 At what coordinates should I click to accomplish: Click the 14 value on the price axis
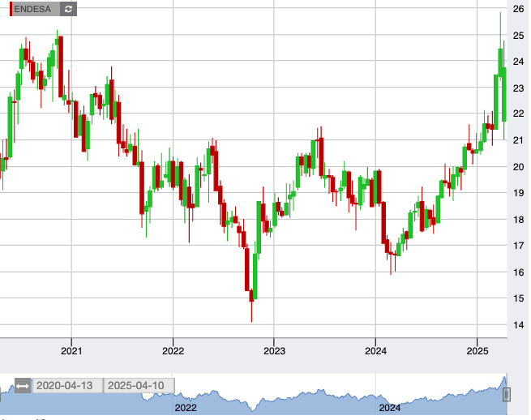(x=517, y=325)
